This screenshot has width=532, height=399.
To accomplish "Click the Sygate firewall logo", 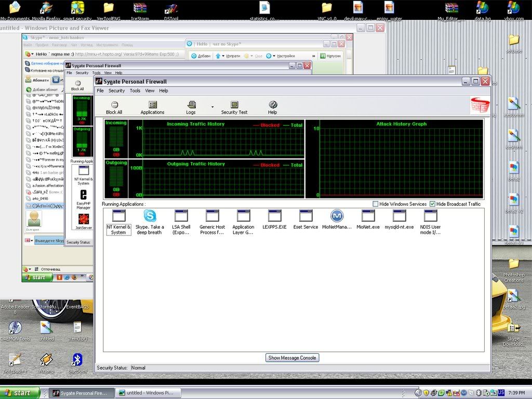I will 480,105.
